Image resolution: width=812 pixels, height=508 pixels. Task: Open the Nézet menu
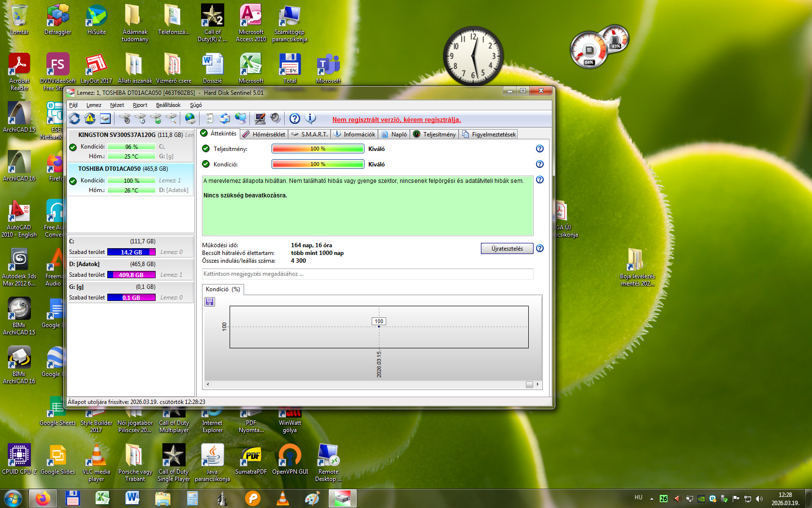pos(117,105)
